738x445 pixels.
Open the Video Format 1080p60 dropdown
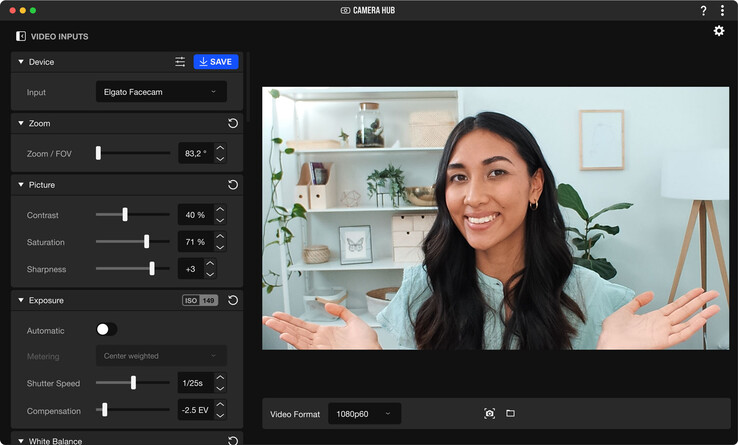coord(364,413)
